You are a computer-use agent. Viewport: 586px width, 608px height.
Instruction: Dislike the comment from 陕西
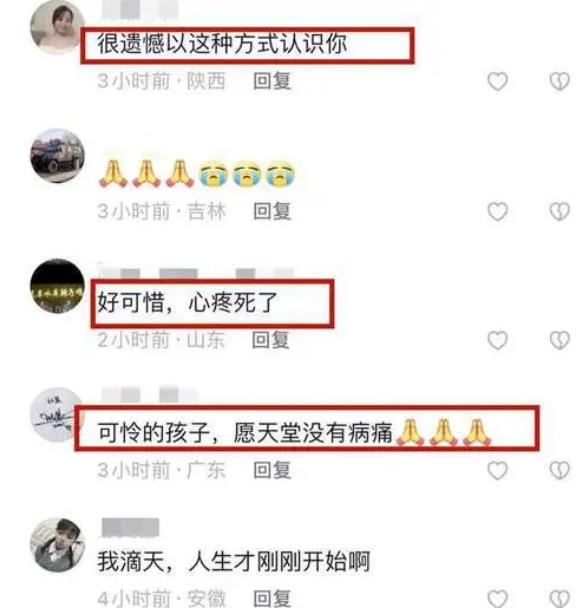click(x=559, y=81)
